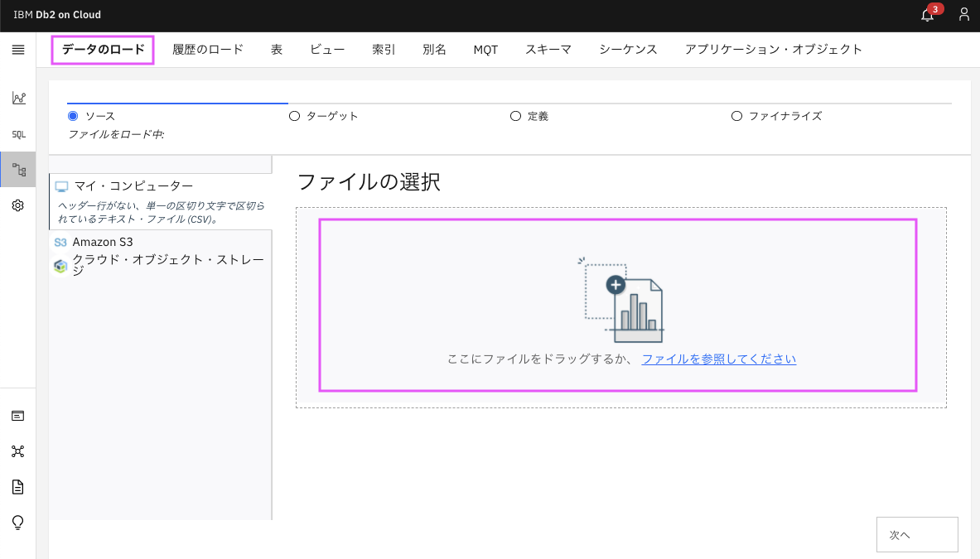Open the MQT tab
Viewport: 980px width, 559px height.
pos(485,50)
